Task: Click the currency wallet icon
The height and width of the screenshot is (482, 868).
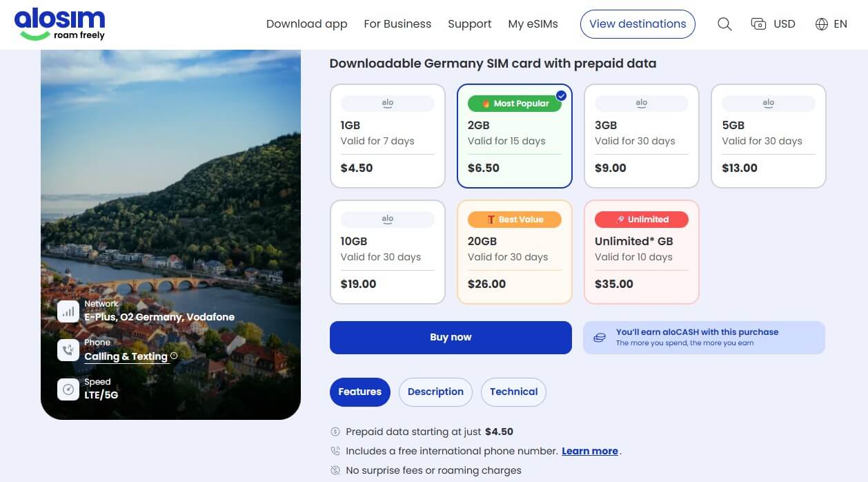Action: click(758, 24)
